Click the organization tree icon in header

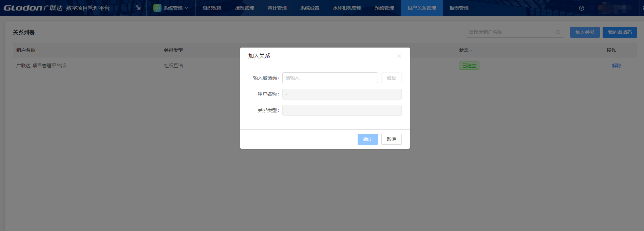[x=138, y=8]
